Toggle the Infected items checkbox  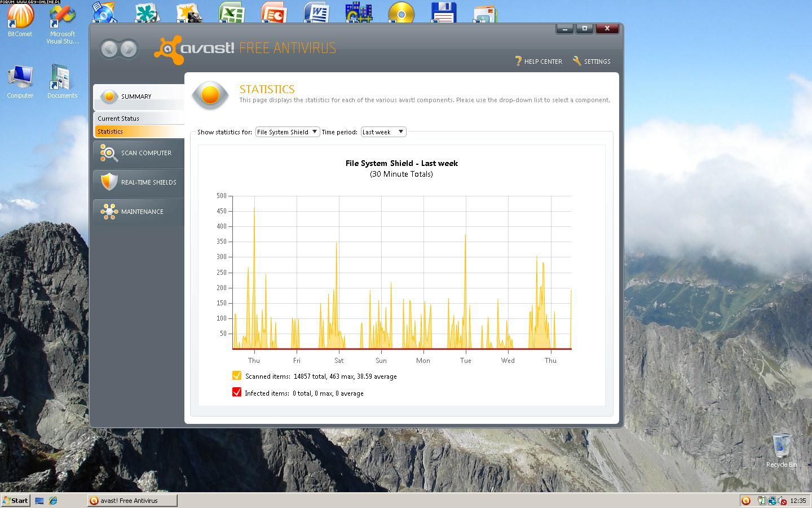click(x=237, y=392)
